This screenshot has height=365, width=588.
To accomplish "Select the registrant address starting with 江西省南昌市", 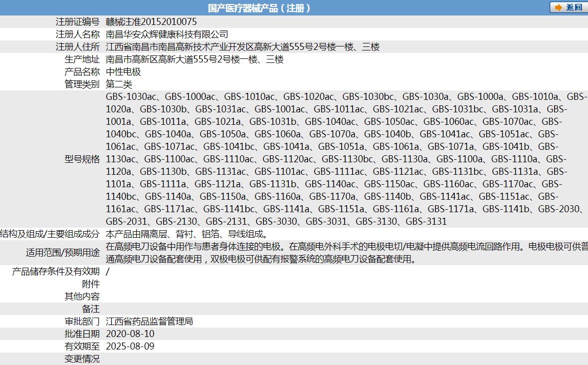I will (x=242, y=46).
